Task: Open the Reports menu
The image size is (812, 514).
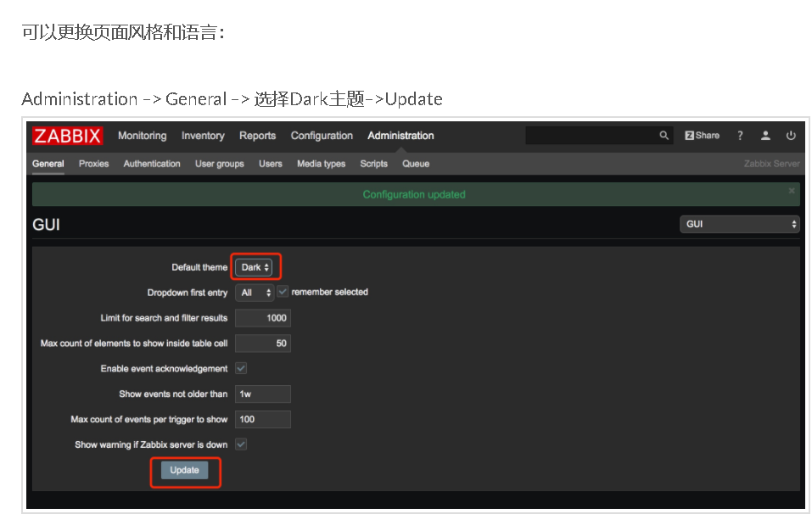Action: click(257, 136)
